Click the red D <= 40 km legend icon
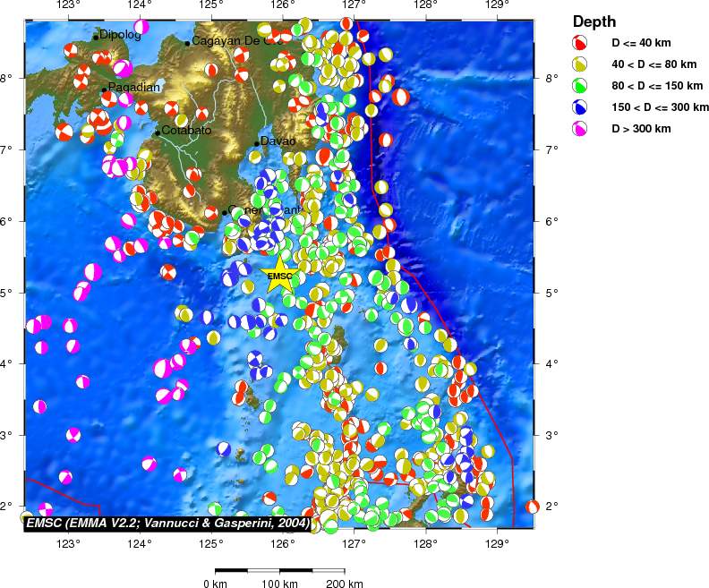 [x=581, y=43]
